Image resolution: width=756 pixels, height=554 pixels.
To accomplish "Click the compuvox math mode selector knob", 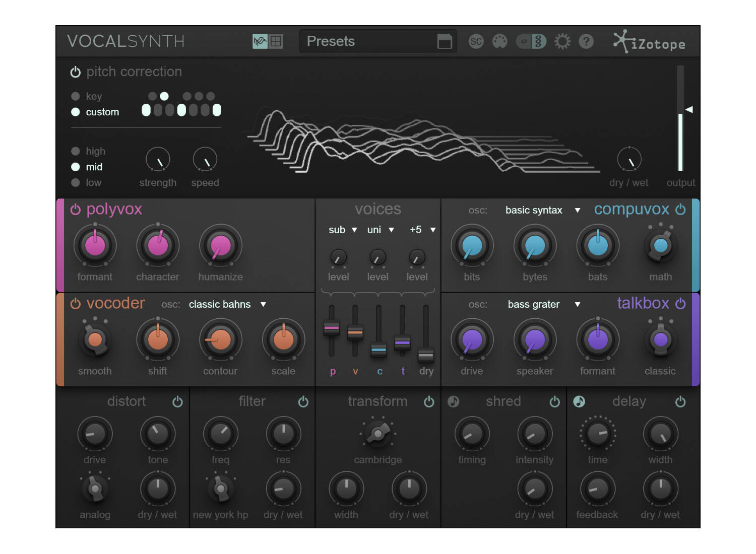I will tap(661, 245).
